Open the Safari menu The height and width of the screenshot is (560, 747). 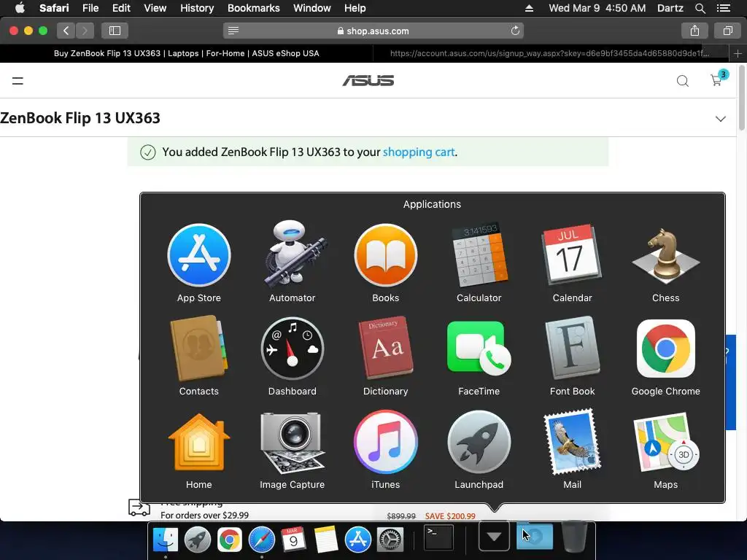click(x=54, y=8)
